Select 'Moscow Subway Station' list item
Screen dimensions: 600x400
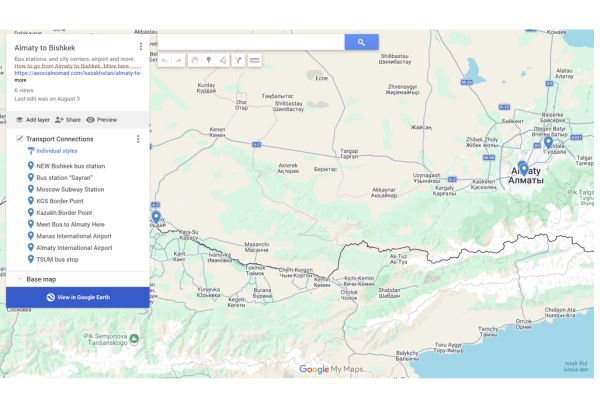pos(70,189)
